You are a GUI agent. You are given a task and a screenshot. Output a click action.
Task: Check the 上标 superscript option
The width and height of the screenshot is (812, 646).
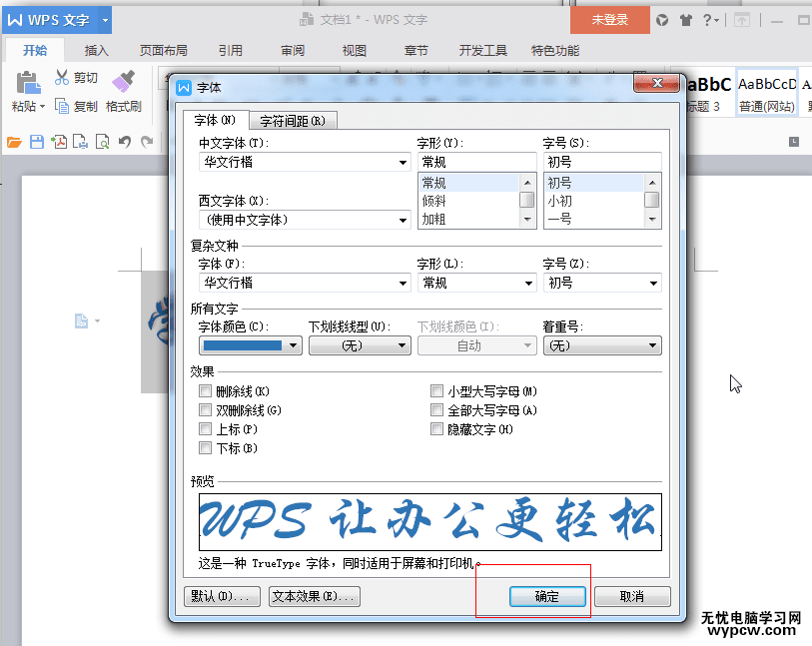coord(206,428)
